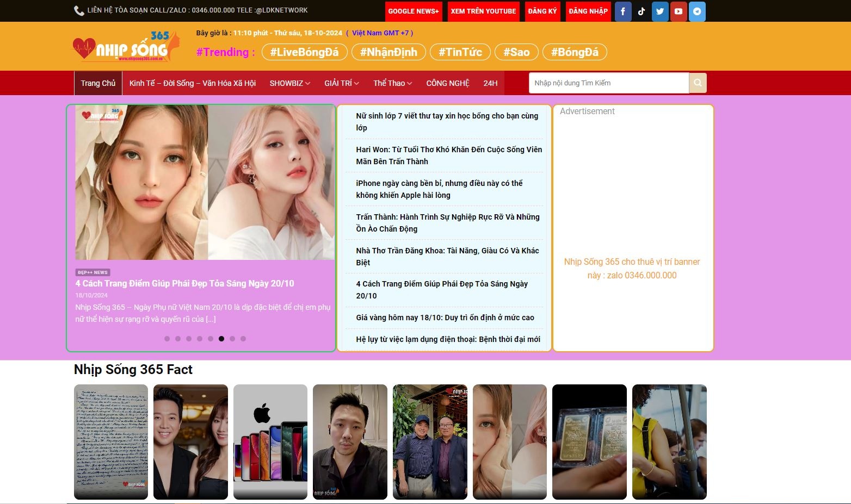
Task: Select the last carousel slide dot
Action: pos(243,339)
